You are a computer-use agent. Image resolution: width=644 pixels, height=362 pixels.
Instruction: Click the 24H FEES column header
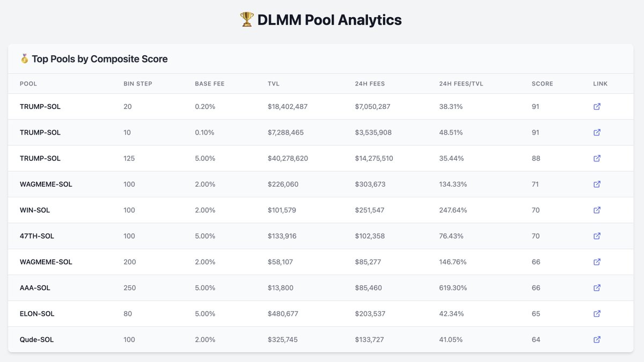370,84
